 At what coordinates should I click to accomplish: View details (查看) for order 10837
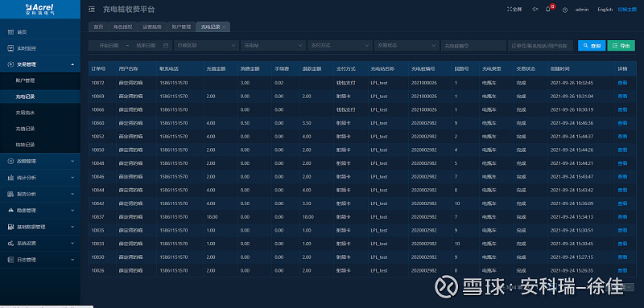click(622, 217)
